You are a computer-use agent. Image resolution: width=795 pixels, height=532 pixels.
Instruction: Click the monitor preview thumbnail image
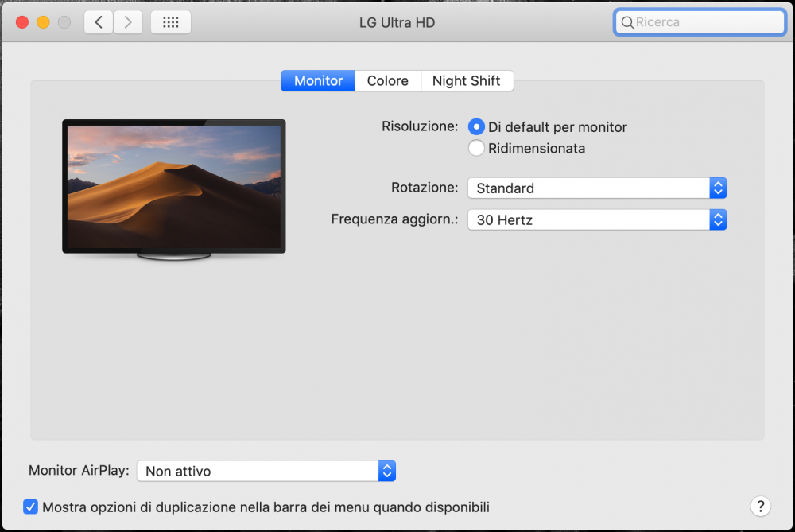click(x=174, y=190)
